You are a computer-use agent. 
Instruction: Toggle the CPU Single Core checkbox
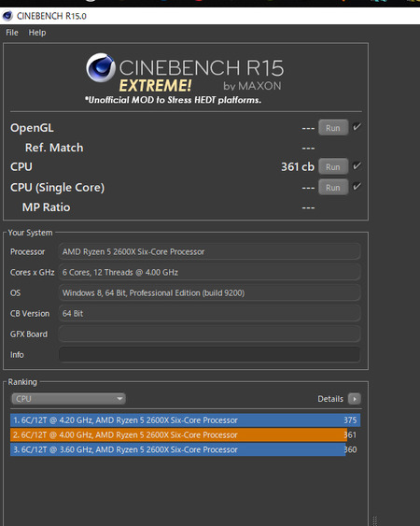point(357,186)
